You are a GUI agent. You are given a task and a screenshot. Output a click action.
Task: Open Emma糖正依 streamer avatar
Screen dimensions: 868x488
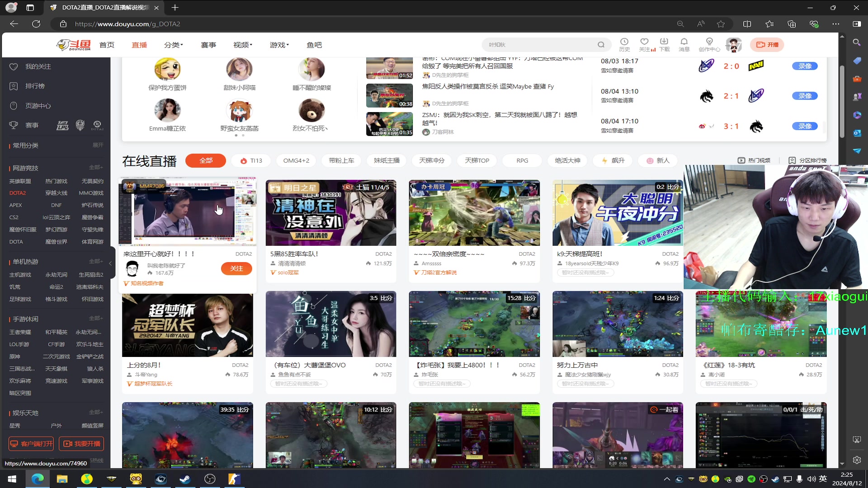167,111
